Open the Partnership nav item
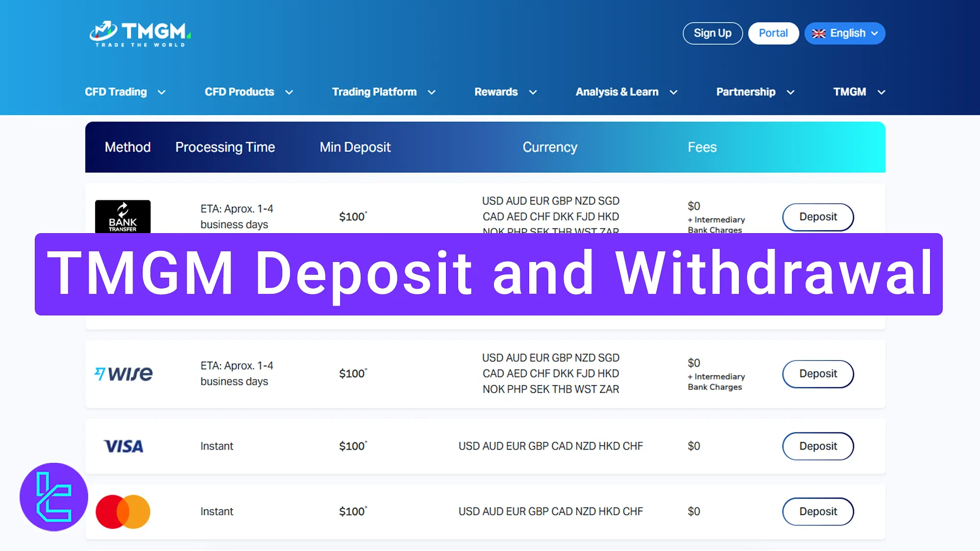 [746, 92]
